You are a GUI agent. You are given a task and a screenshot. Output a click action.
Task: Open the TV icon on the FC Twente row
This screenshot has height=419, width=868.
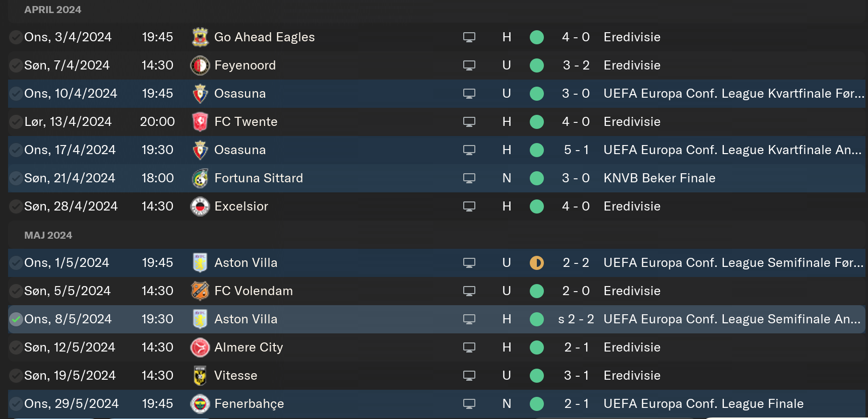469,122
